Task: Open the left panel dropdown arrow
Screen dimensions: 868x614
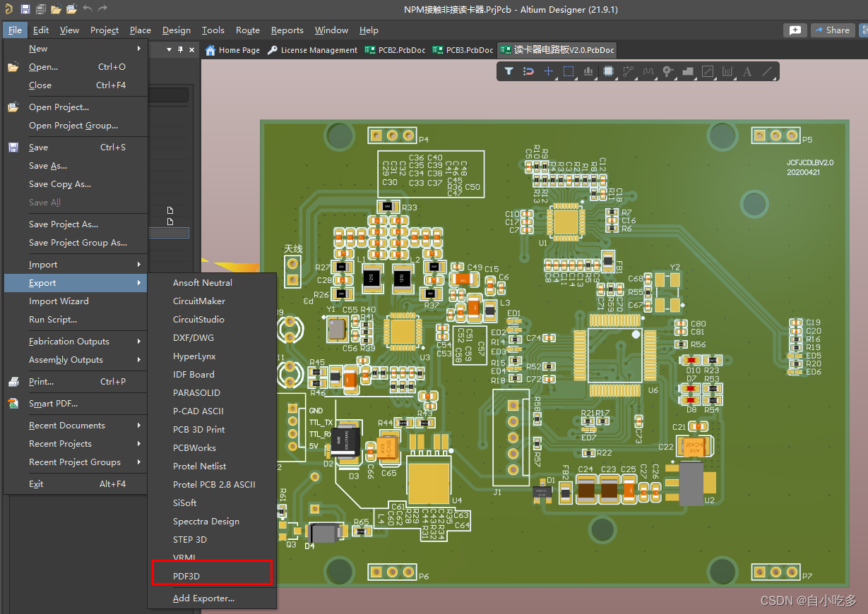Action: pyautogui.click(x=169, y=49)
